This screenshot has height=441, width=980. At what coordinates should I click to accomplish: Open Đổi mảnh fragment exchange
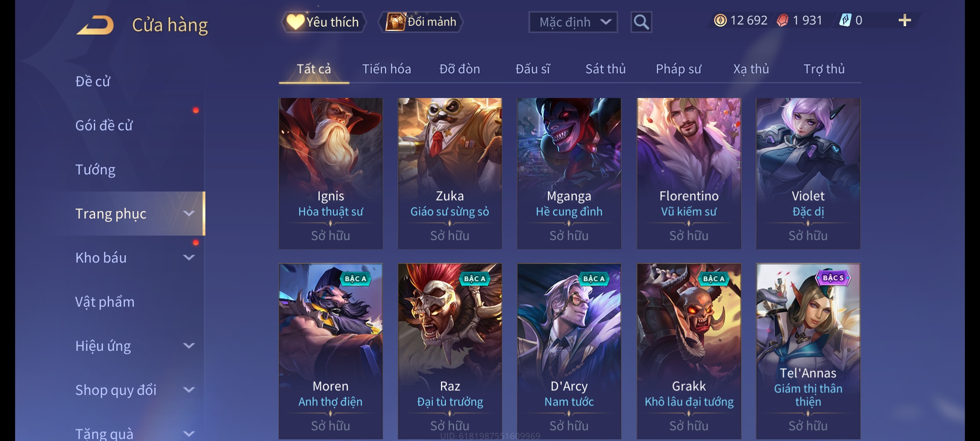(421, 22)
